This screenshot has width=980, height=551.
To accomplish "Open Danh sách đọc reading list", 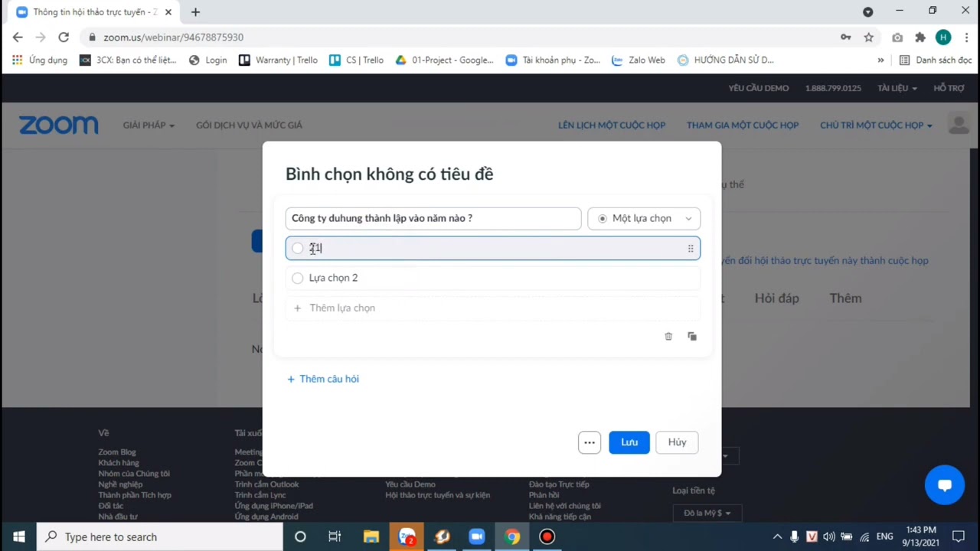I will [935, 60].
